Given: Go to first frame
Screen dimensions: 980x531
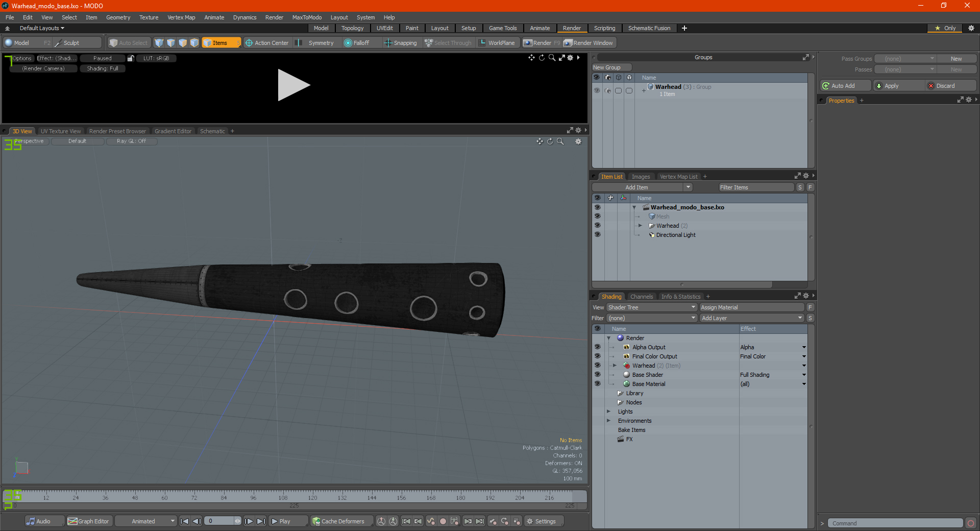Looking at the screenshot, I should tap(185, 521).
